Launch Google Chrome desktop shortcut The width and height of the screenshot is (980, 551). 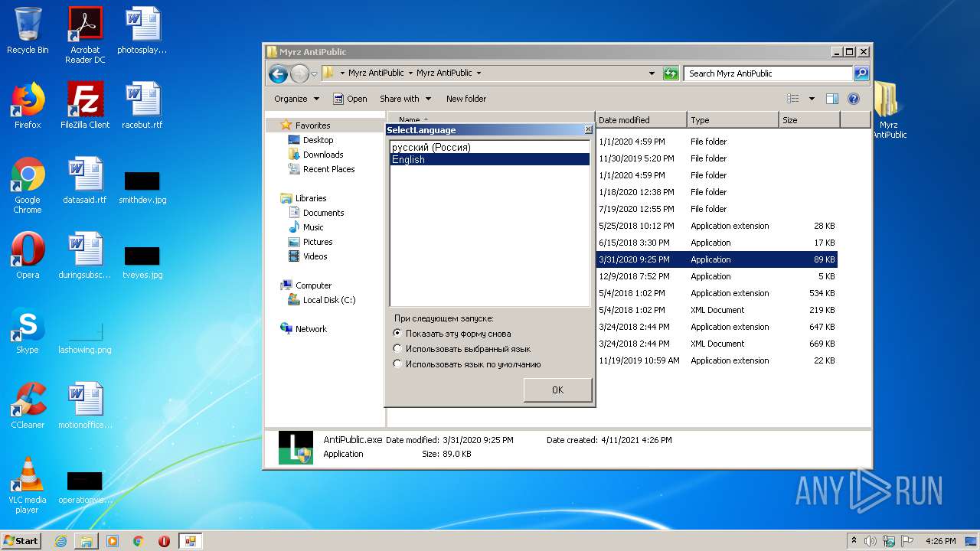click(28, 185)
